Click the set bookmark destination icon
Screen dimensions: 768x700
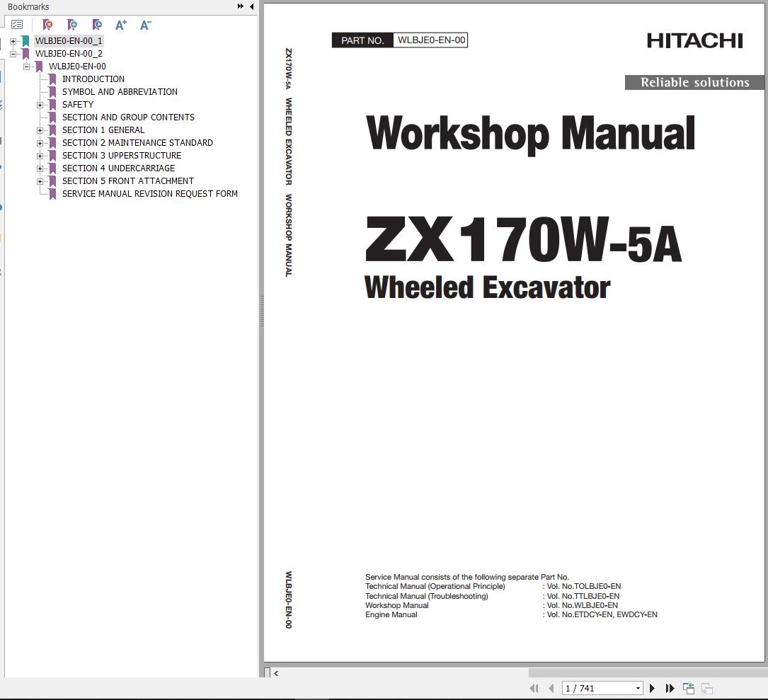[97, 25]
